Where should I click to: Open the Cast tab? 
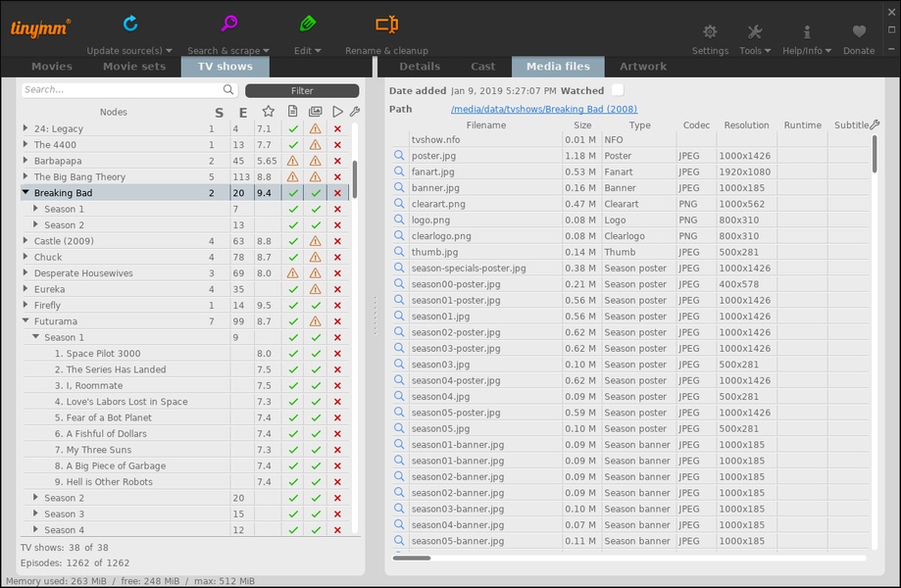tap(482, 67)
